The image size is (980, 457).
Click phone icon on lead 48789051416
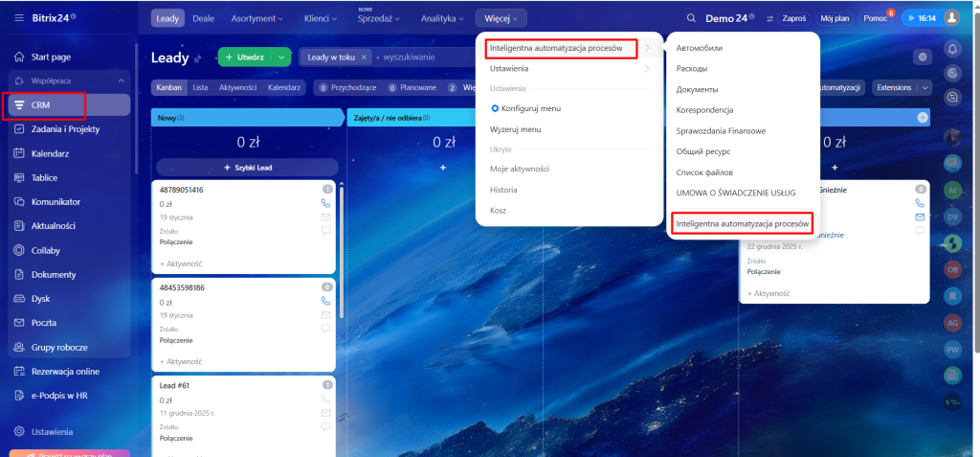[326, 203]
